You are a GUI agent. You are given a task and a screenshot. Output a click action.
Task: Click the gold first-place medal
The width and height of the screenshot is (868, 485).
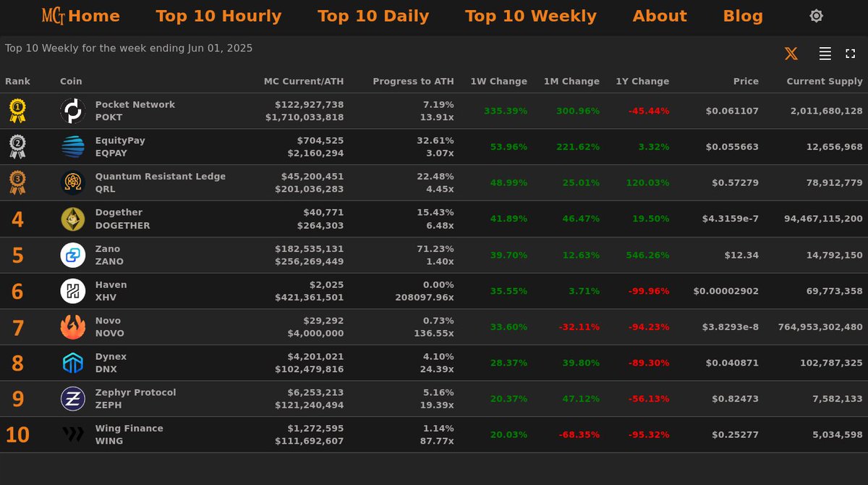click(17, 111)
